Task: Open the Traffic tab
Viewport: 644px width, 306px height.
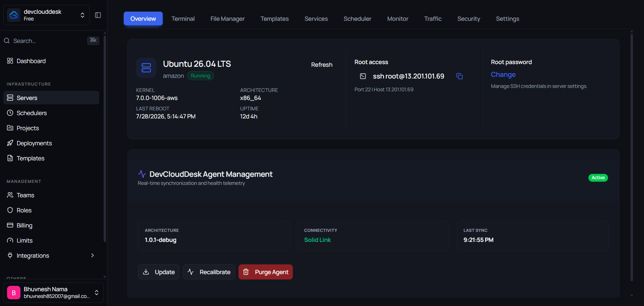Action: pos(433,18)
